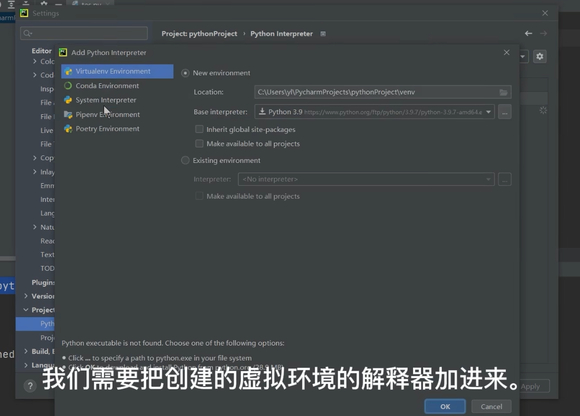Click the Project: pythonProject breadcrumb
Image resolution: width=580 pixels, height=416 pixels.
tap(199, 34)
